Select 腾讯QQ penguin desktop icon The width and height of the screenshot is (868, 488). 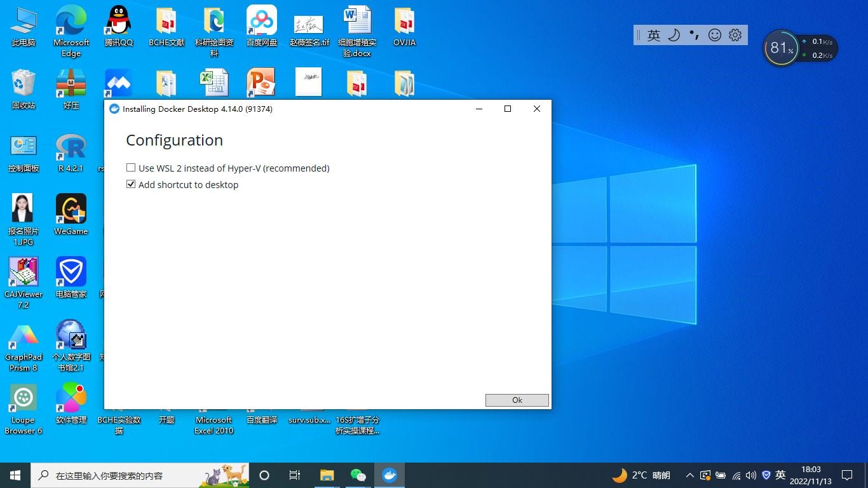pos(119,27)
